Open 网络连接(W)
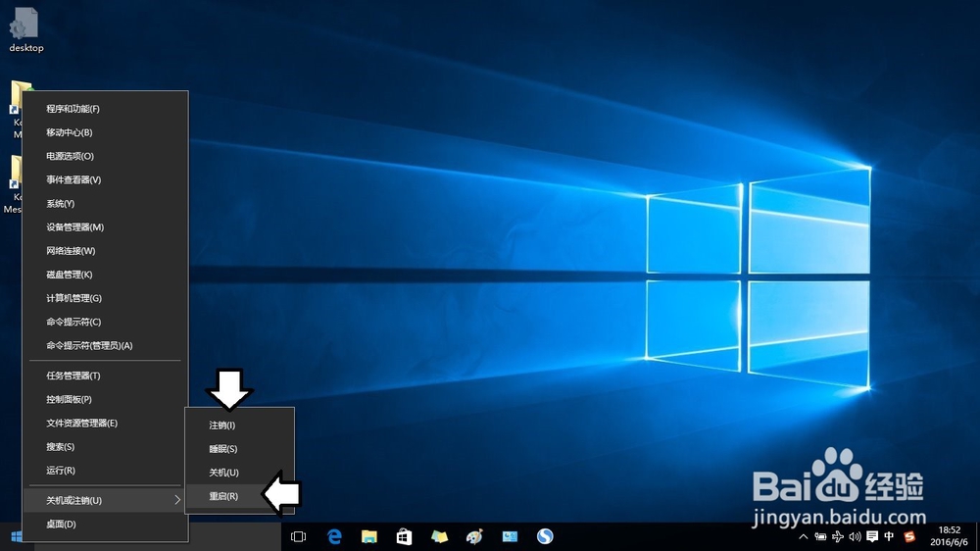980x551 pixels. tap(105, 251)
